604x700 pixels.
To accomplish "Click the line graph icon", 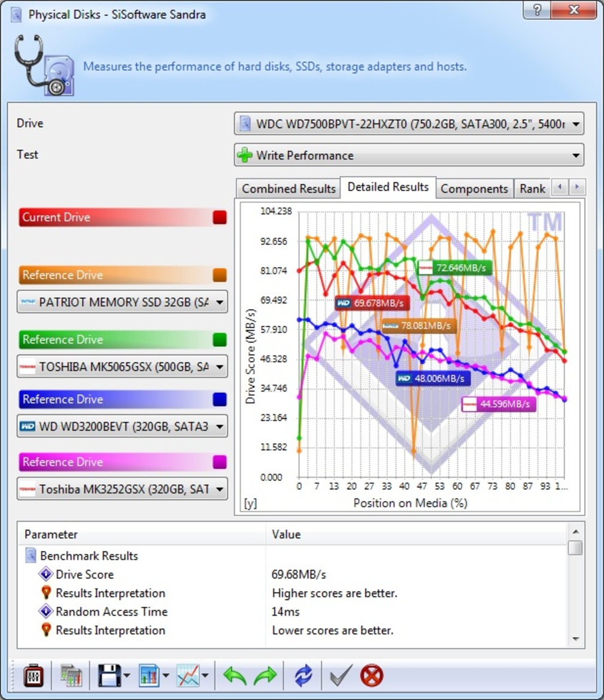I will (x=188, y=675).
